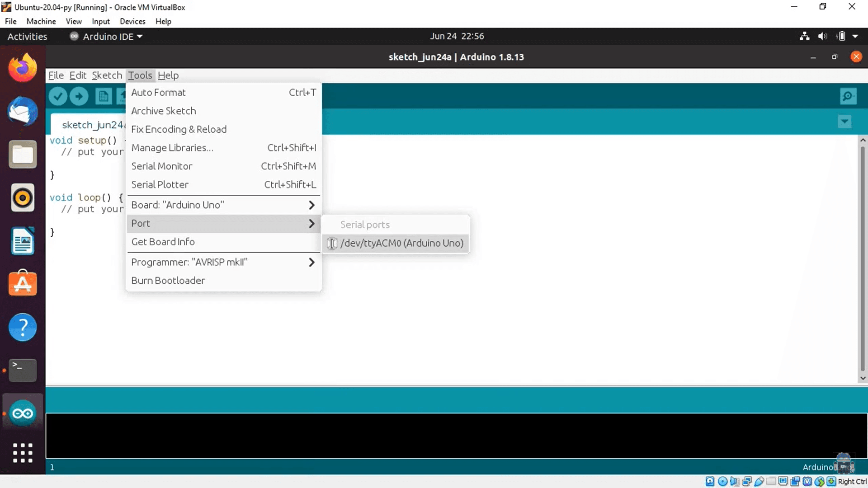Click VirtualBox hard disk status icon

(x=710, y=482)
